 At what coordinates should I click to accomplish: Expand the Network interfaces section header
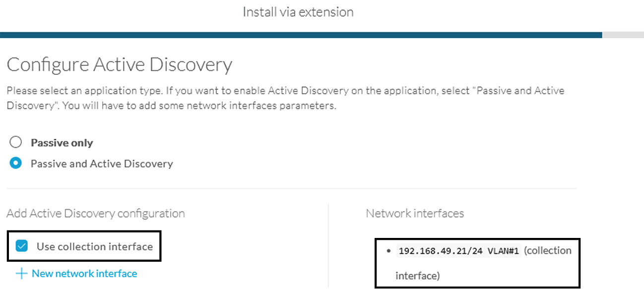[414, 214]
